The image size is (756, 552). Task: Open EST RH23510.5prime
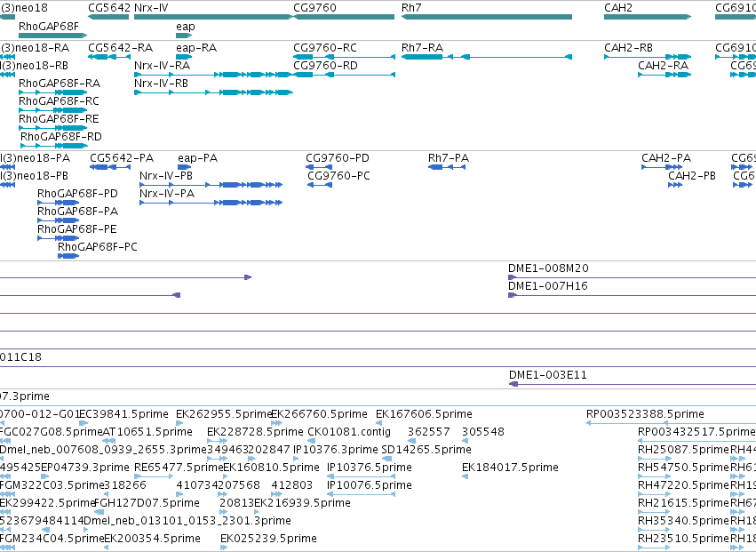pyautogui.click(x=654, y=548)
